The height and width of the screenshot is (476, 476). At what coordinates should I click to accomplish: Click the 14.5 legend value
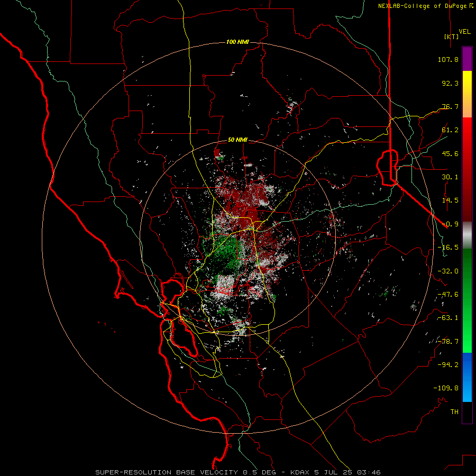[450, 200]
